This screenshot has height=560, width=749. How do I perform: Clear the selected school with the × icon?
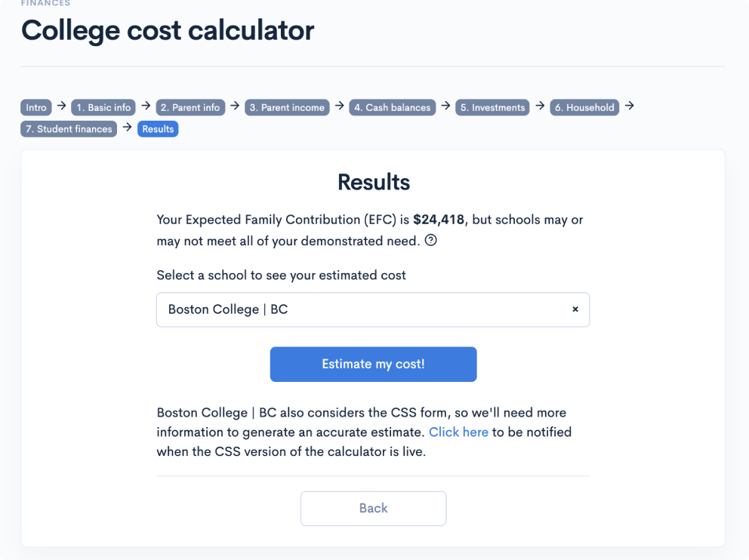pos(575,309)
